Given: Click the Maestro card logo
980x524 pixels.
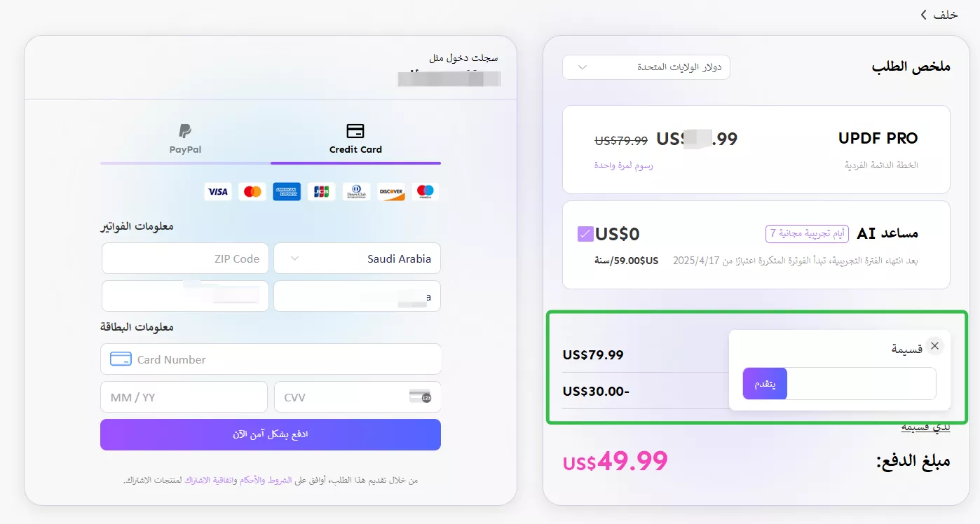Looking at the screenshot, I should pos(426,191).
